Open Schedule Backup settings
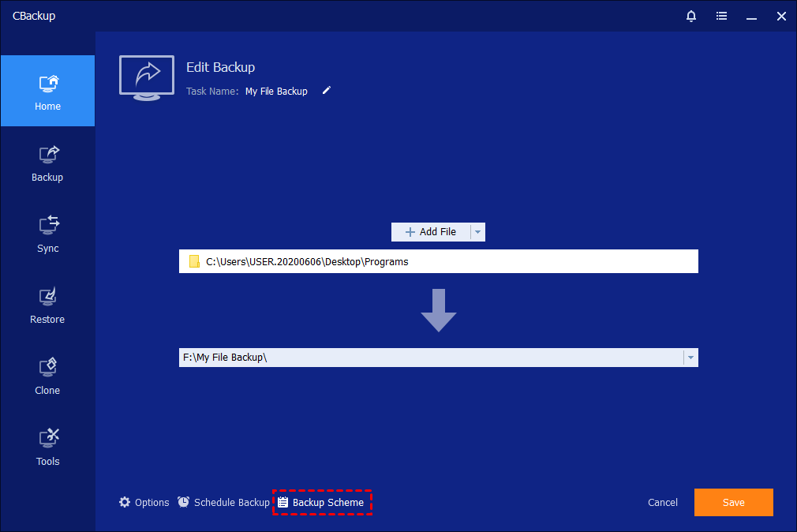 (x=224, y=503)
